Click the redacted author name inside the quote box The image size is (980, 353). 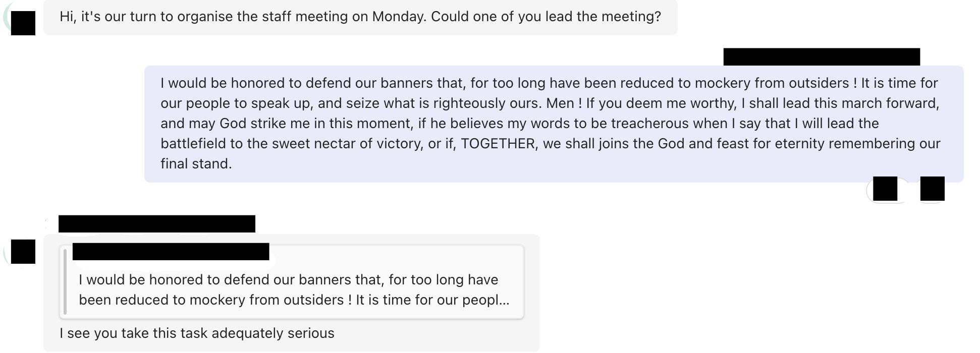(x=171, y=251)
